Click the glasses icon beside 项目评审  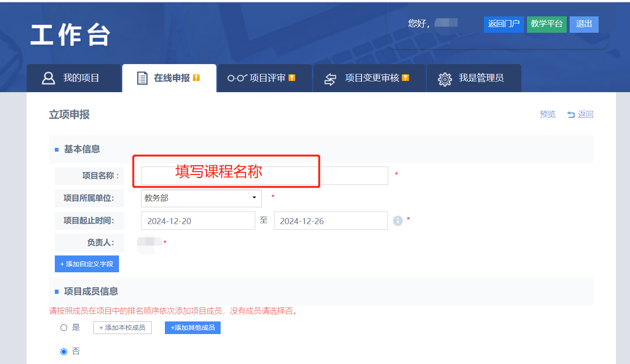(237, 78)
